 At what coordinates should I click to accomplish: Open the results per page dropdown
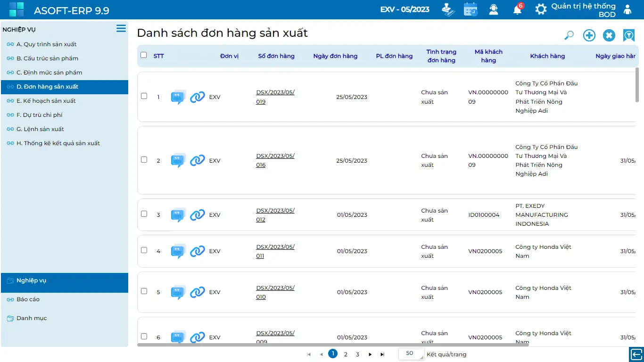click(411, 354)
